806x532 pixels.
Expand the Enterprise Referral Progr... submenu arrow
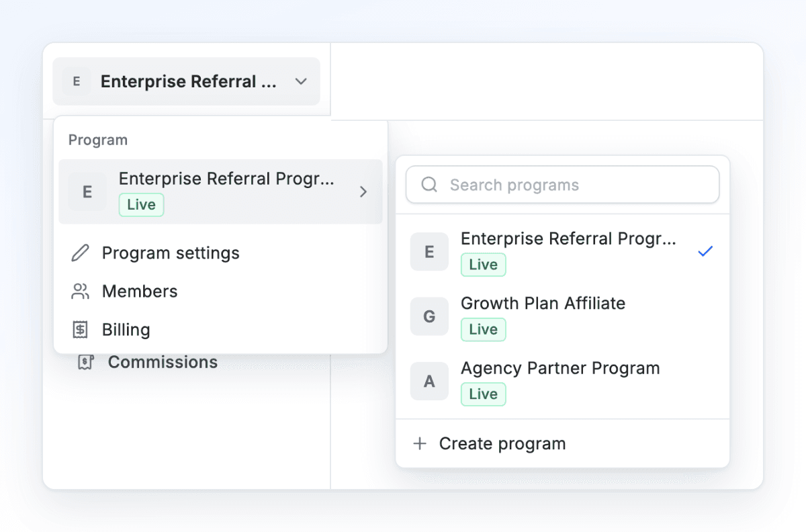363,191
